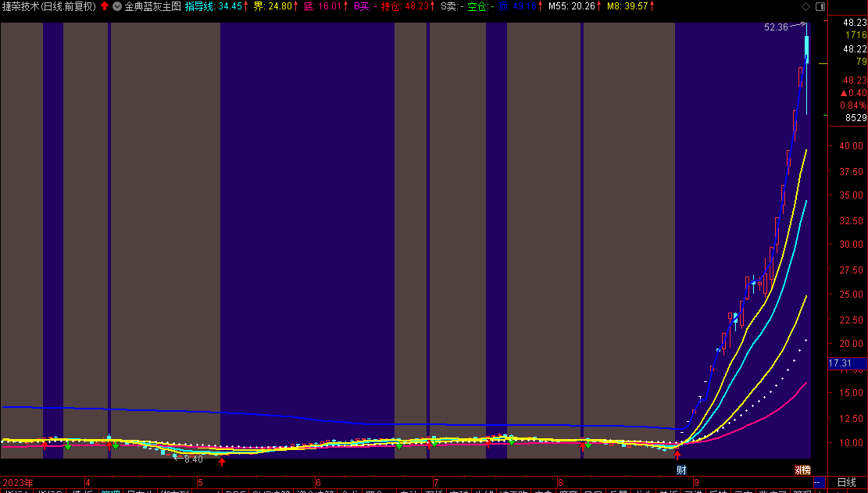Viewport: 868px width, 493px height.
Task: Click the red buy arrow above the 财 marker
Action: (677, 455)
